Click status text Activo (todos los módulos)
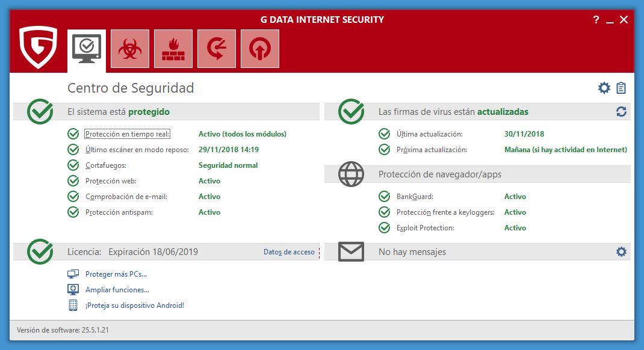Image resolution: width=644 pixels, height=350 pixels. 243,134
